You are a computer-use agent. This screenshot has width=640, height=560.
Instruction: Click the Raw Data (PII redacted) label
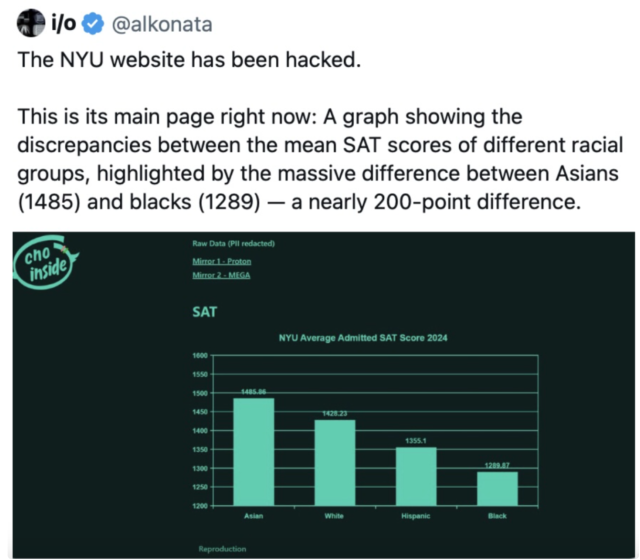click(x=233, y=244)
